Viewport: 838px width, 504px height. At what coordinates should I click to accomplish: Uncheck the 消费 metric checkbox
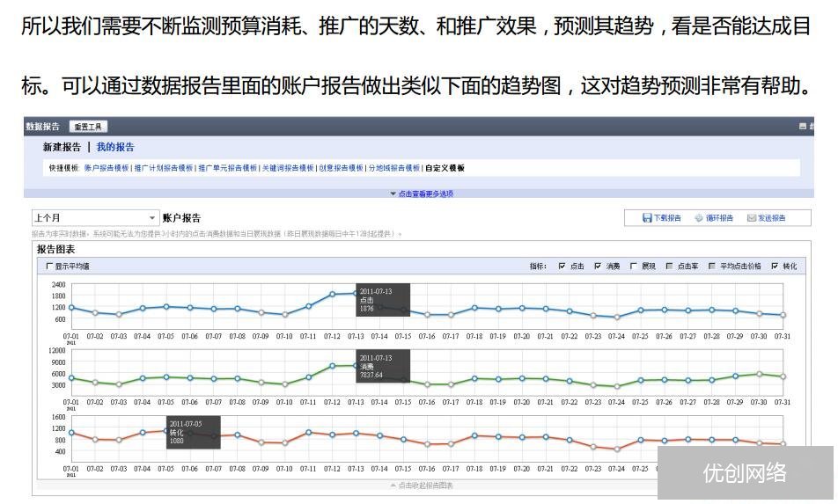(598, 266)
